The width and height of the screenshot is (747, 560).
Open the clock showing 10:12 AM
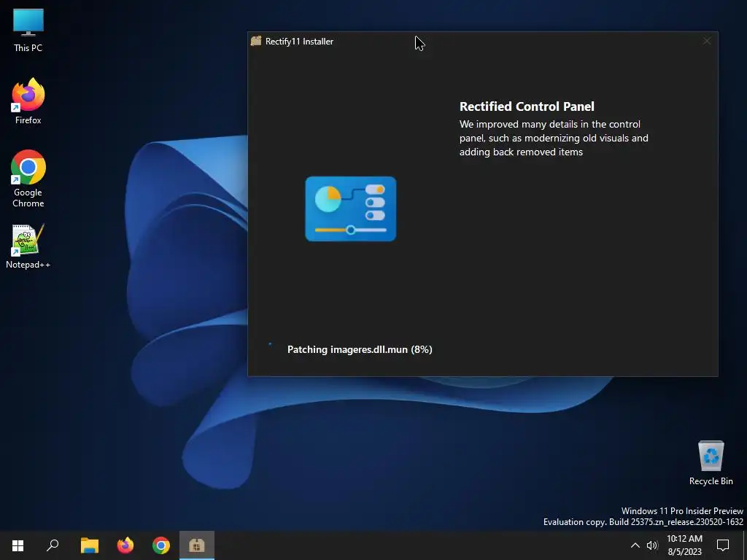click(x=684, y=545)
